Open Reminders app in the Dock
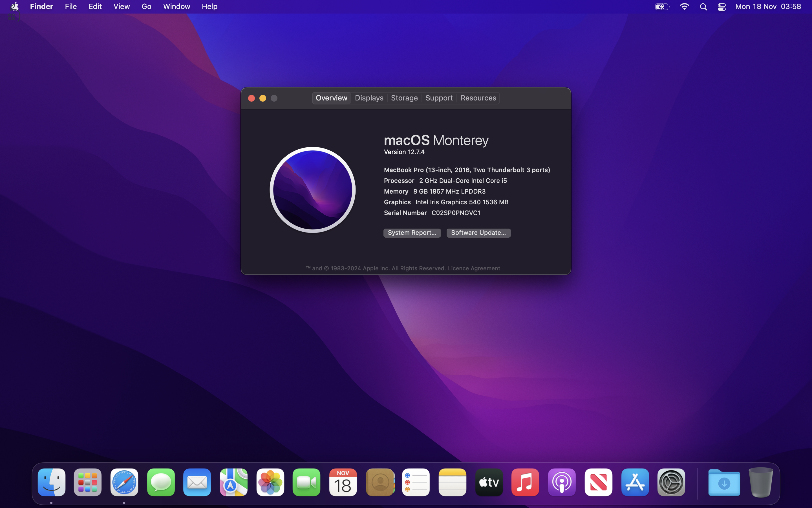 click(x=416, y=482)
